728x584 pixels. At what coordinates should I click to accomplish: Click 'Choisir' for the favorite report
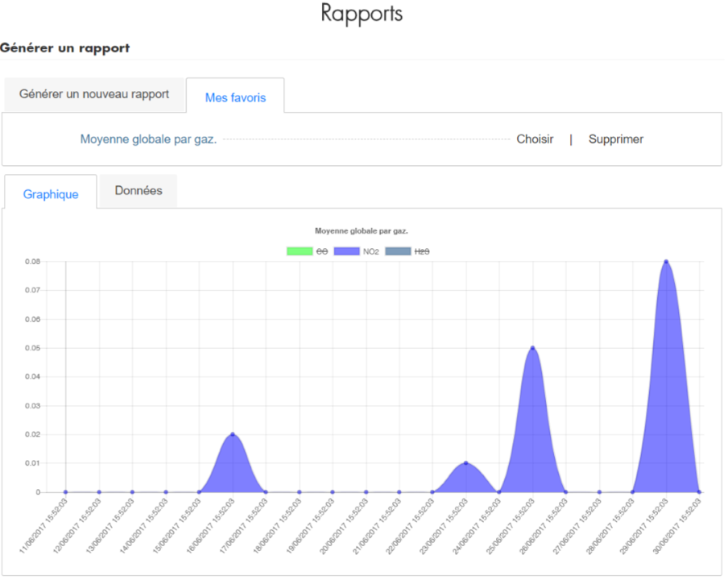tap(535, 139)
